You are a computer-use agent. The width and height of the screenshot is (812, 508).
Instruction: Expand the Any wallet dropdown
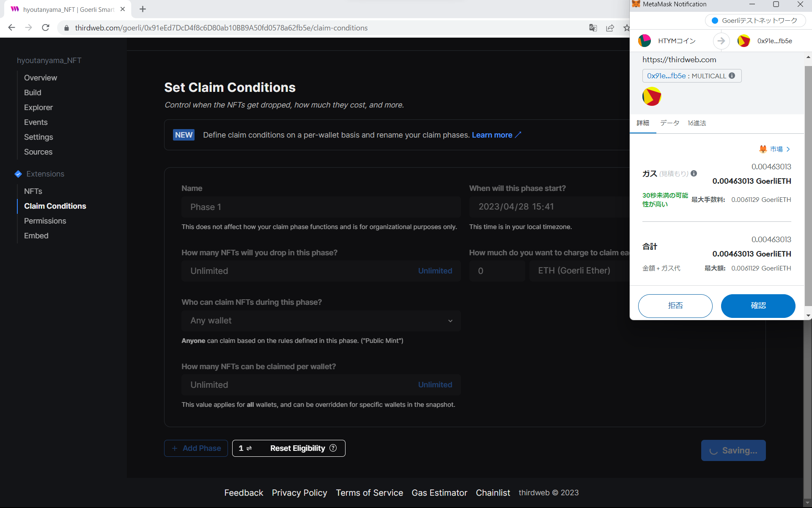coord(321,321)
